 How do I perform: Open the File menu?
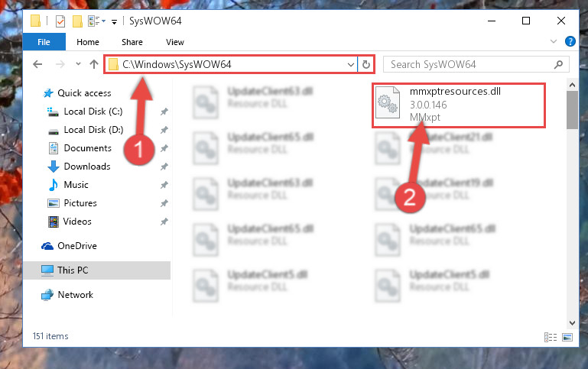point(44,42)
